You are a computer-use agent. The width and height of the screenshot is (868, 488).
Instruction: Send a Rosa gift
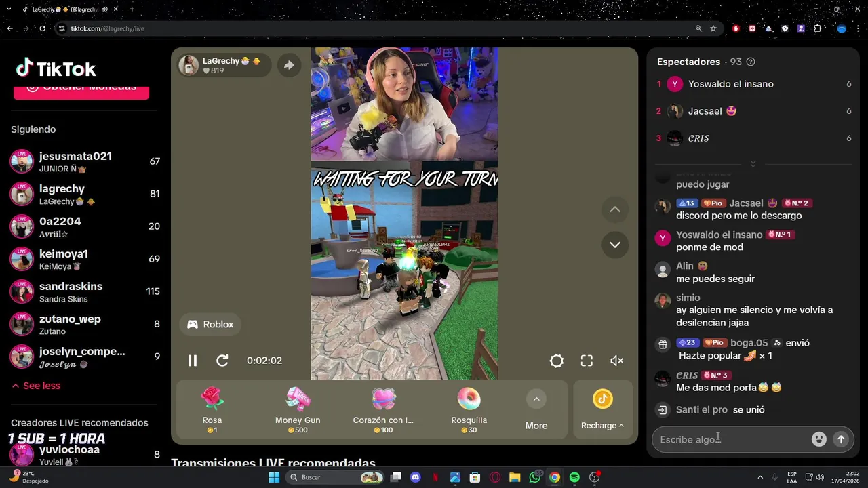(x=212, y=410)
